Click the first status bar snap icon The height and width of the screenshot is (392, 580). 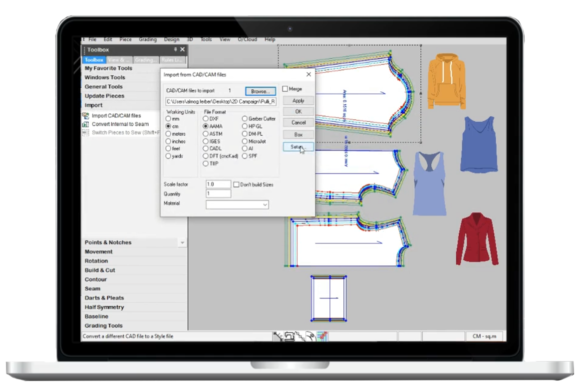coord(278,337)
